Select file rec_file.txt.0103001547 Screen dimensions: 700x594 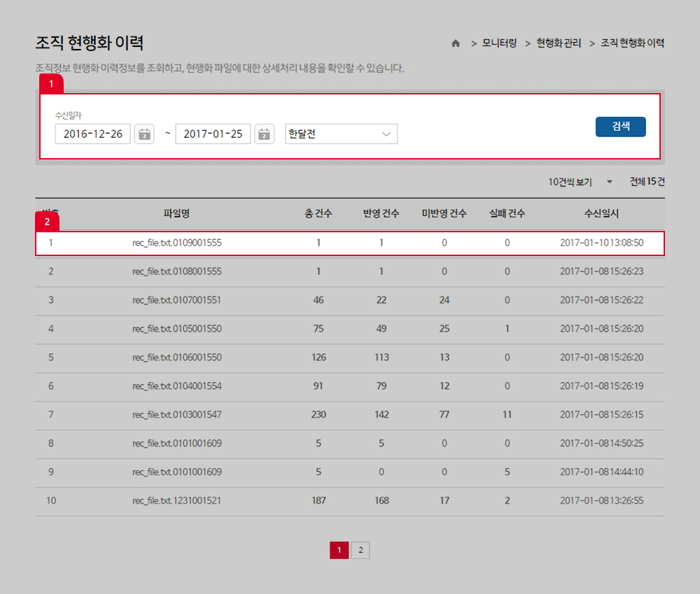pos(177,415)
